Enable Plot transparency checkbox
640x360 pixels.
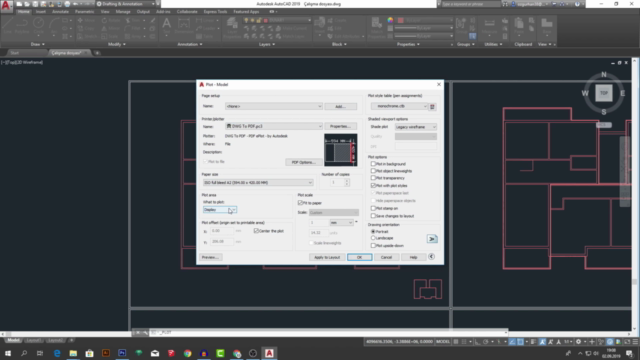[373, 178]
